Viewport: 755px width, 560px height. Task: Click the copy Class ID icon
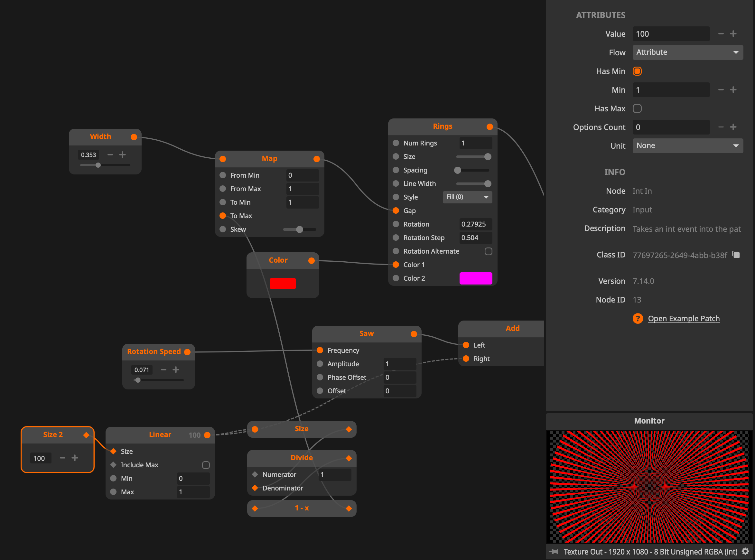[736, 255]
